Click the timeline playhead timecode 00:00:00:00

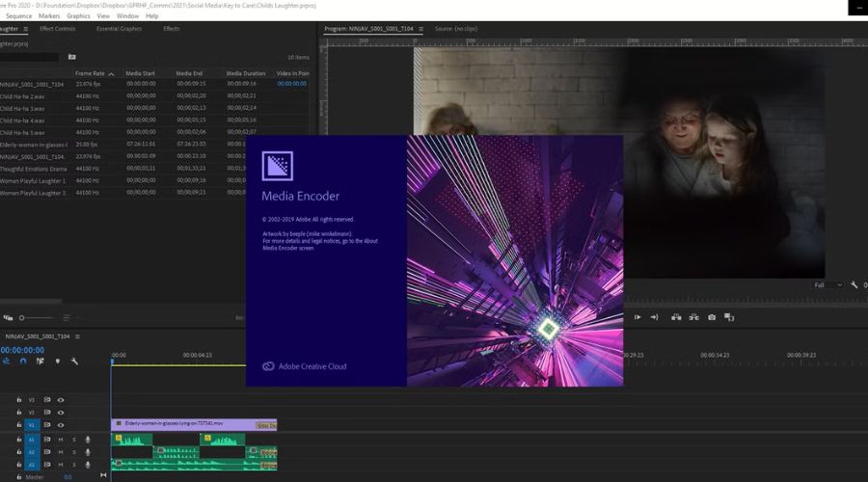[22, 350]
